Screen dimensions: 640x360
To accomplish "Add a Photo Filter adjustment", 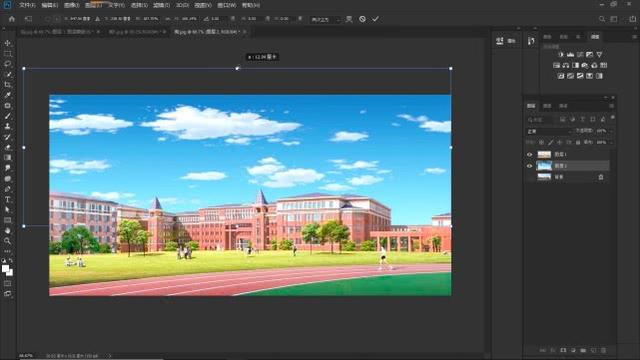I will [585, 65].
